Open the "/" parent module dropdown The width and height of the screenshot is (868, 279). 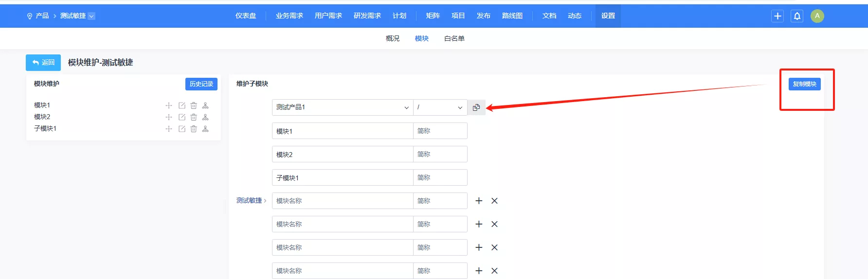[x=440, y=107]
